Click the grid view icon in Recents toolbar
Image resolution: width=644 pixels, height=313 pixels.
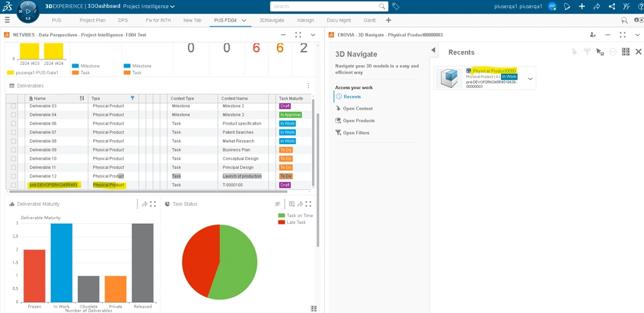coord(625,52)
